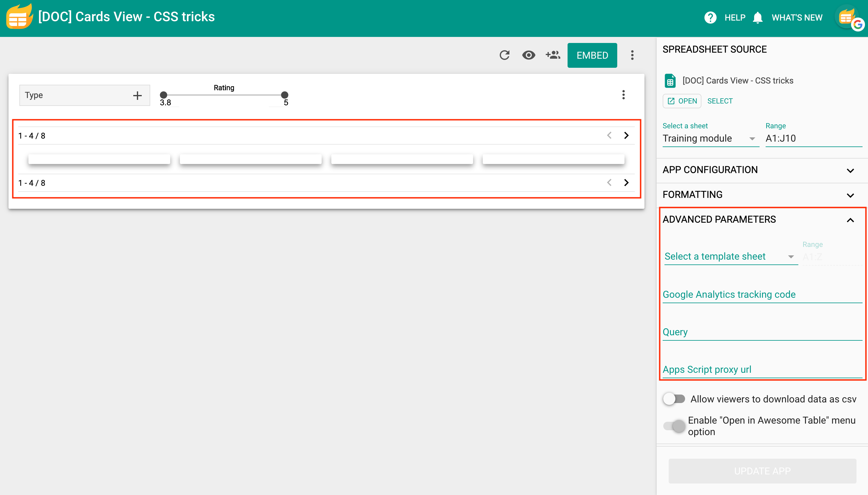Image resolution: width=868 pixels, height=495 pixels.
Task: Open the toolbar three-dot menu
Action: click(632, 55)
